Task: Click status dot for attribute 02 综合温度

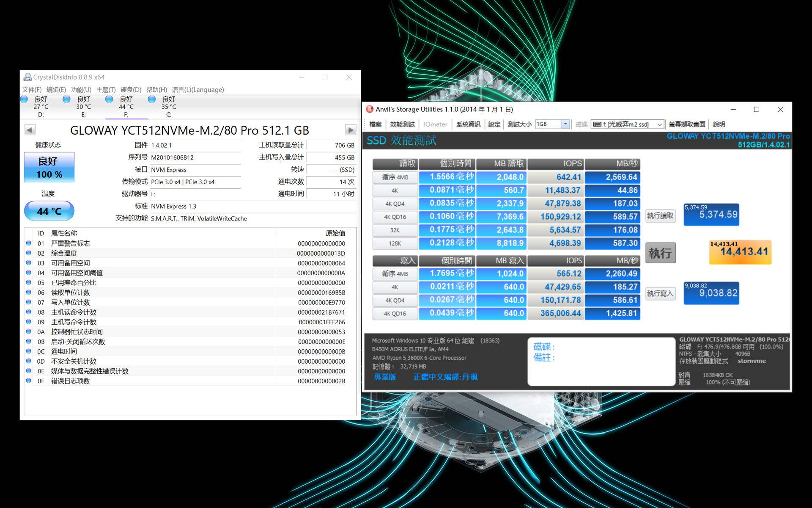Action: (29, 253)
